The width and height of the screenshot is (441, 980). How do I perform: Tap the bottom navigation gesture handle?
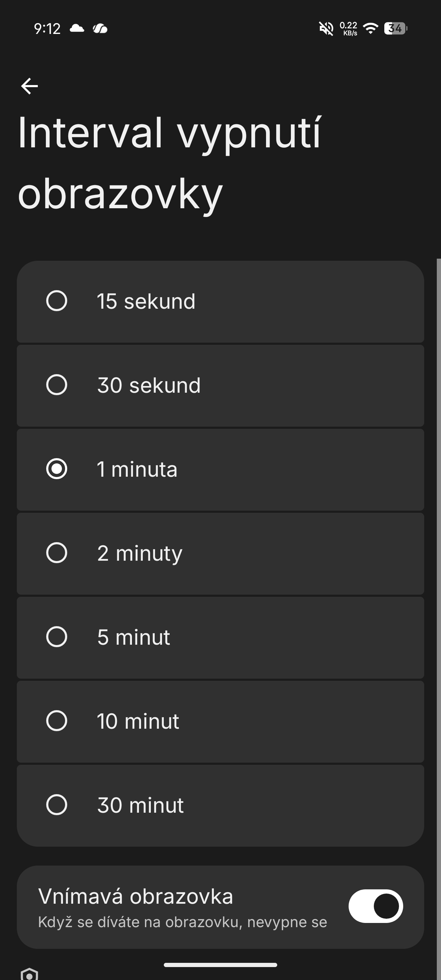pyautogui.click(x=220, y=965)
